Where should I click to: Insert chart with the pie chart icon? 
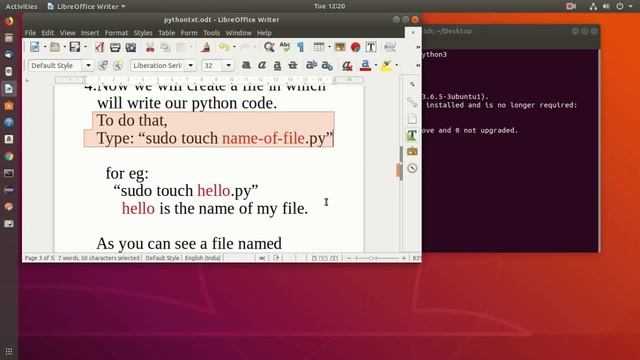pyautogui.click(x=356, y=47)
